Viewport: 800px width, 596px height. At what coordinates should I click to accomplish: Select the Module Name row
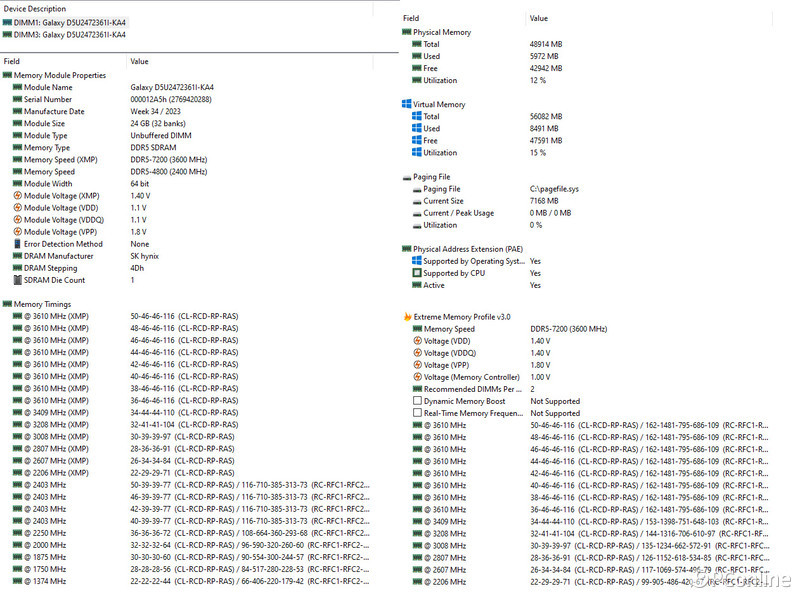tap(113, 87)
